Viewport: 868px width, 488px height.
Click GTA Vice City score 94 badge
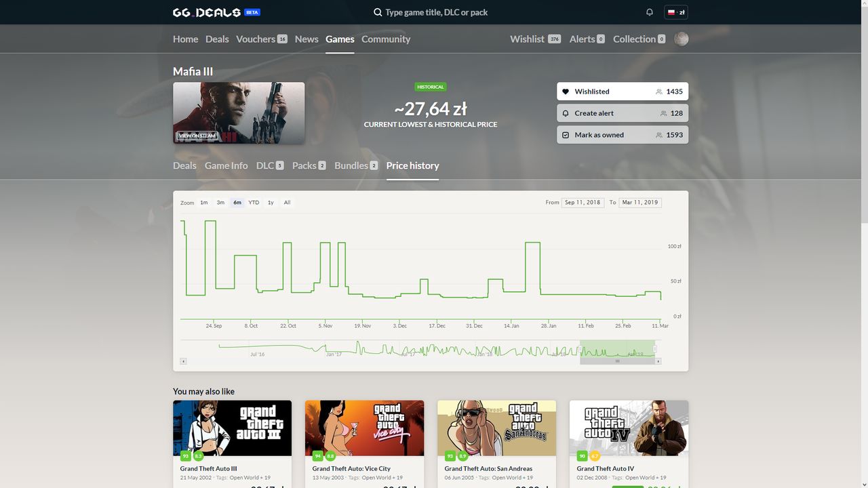317,456
